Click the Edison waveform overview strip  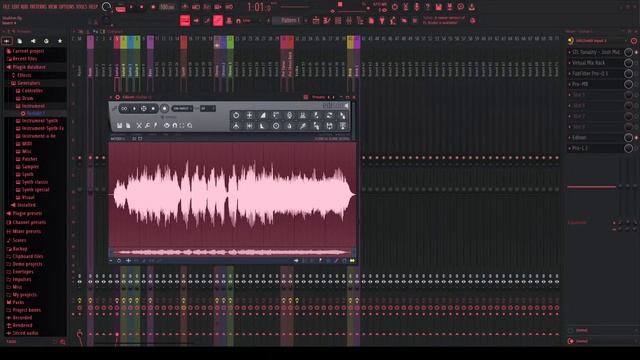pyautogui.click(x=233, y=252)
